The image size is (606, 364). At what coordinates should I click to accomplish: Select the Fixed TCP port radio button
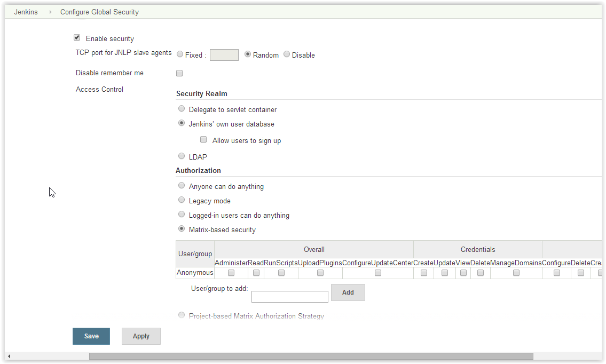coord(180,54)
